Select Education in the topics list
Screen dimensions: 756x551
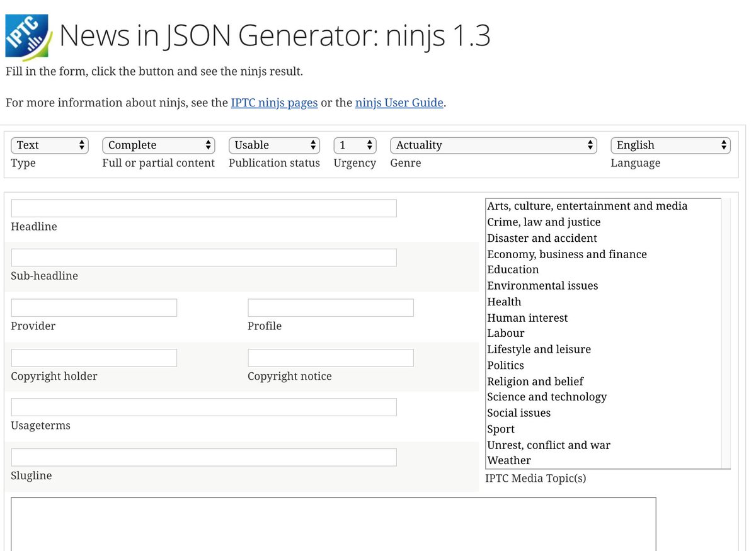coord(603,270)
